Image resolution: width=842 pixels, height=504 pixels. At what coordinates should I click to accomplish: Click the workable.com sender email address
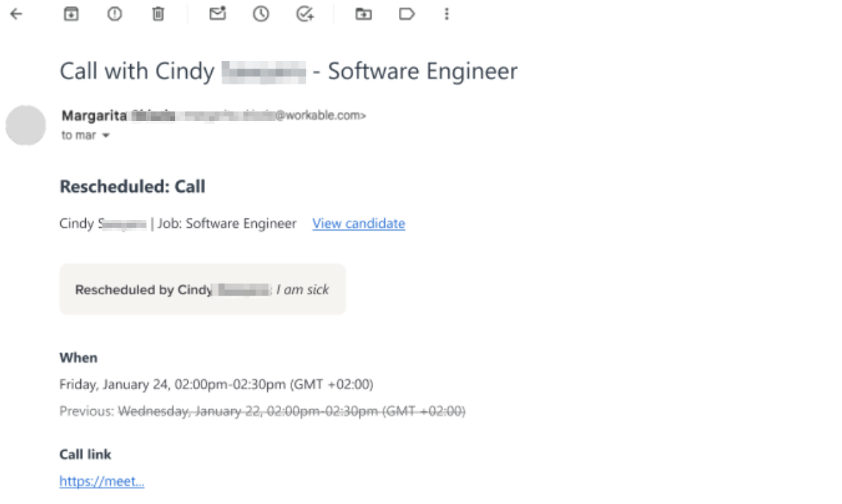(319, 116)
